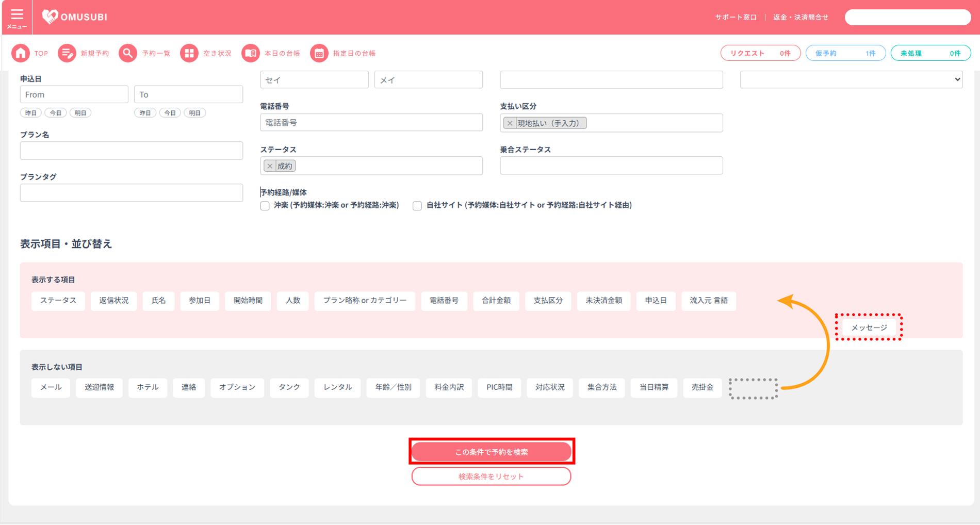Select the hidden PIC時間 chip
The image size is (980, 525).
[500, 387]
